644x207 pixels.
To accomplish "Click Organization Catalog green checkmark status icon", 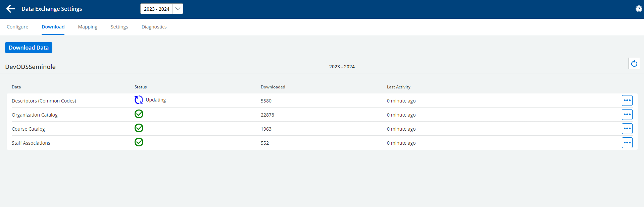I will pos(139,114).
